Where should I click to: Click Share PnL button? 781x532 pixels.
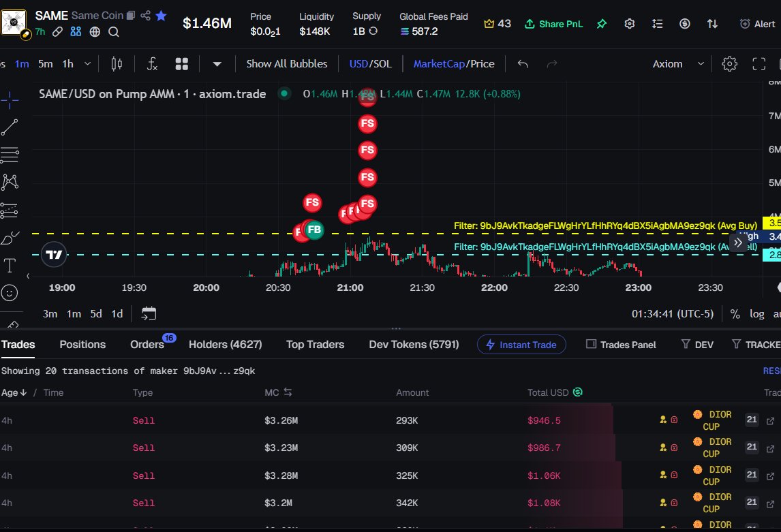[x=553, y=23]
